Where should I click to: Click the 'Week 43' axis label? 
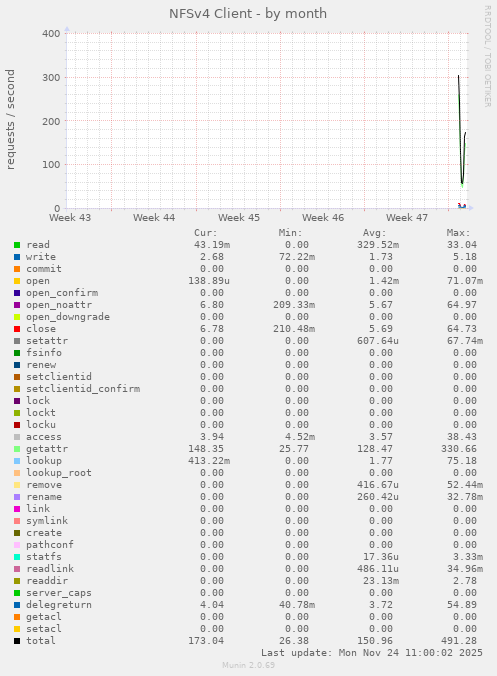point(70,218)
